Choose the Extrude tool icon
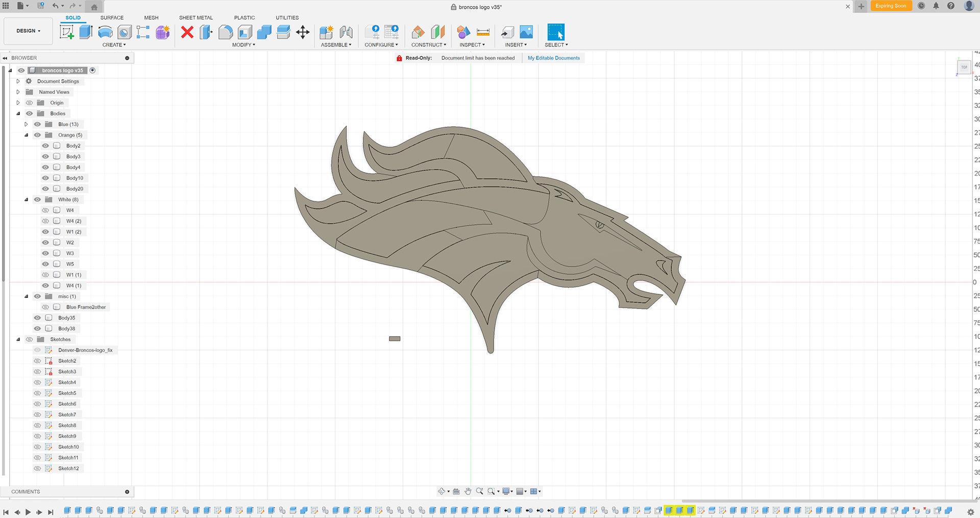 tap(86, 32)
